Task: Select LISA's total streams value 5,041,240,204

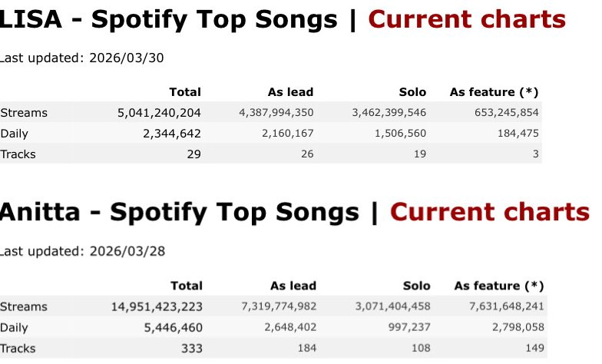Action: pos(159,113)
